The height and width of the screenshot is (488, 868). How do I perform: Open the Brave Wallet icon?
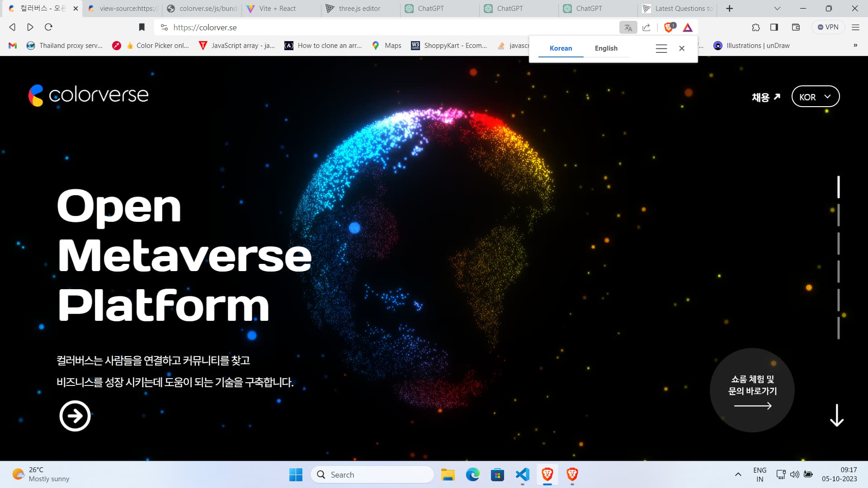pyautogui.click(x=796, y=27)
